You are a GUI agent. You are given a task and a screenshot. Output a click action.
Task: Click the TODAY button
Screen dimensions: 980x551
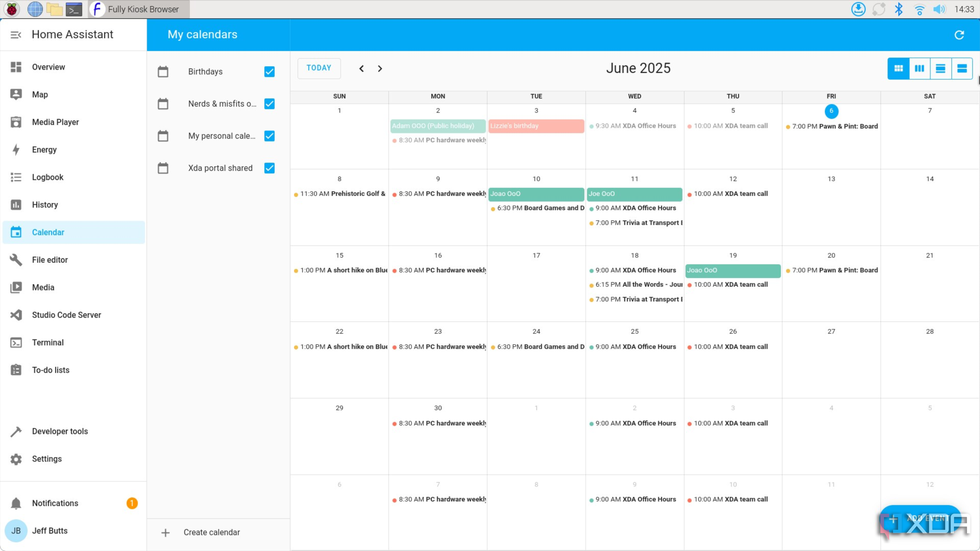pos(319,68)
